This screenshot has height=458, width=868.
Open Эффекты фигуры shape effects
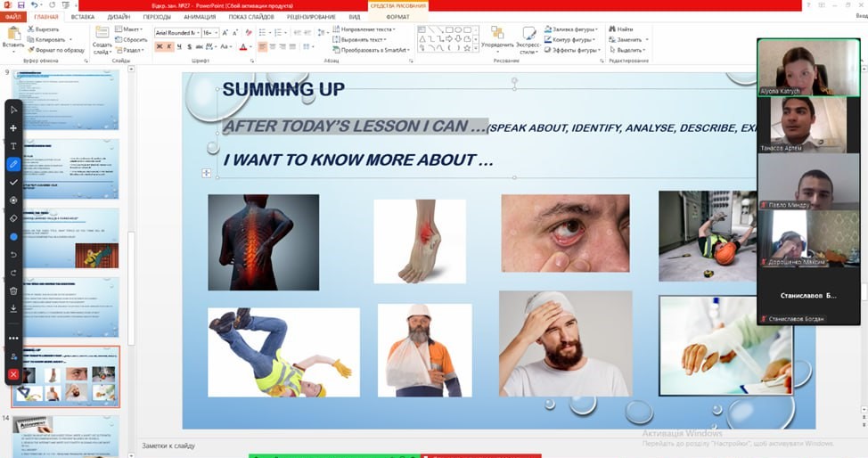[572, 50]
